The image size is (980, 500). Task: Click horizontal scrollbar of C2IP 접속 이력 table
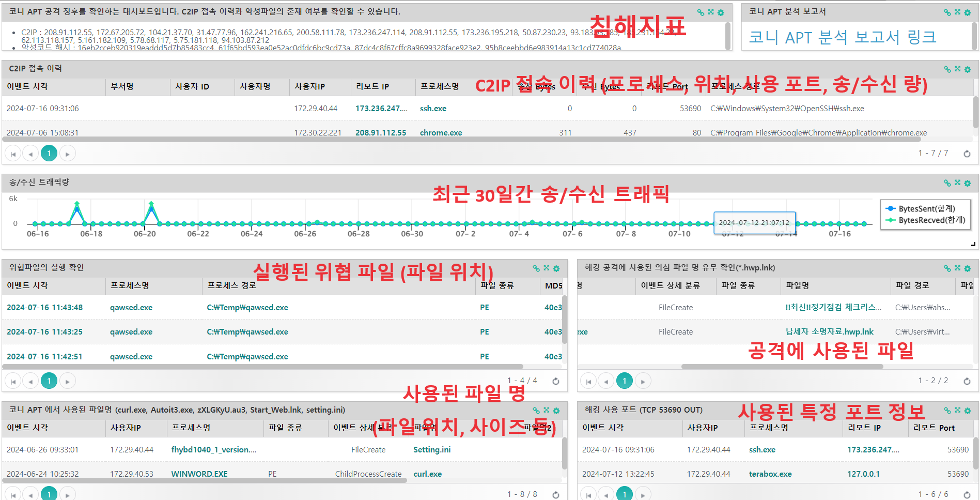(461, 139)
